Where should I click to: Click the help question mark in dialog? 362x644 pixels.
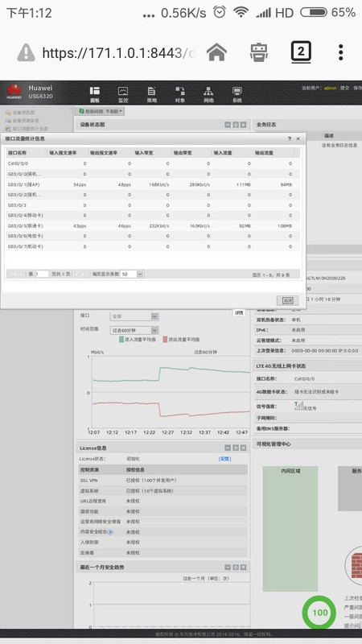(x=290, y=138)
